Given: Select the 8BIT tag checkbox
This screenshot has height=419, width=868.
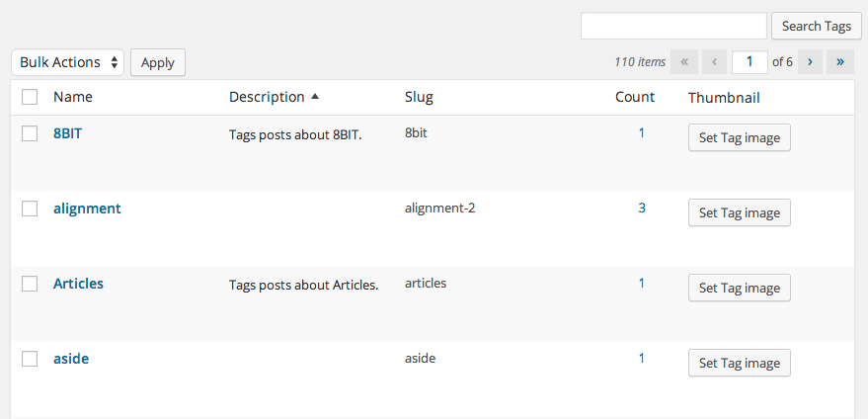Looking at the screenshot, I should tap(30, 133).
